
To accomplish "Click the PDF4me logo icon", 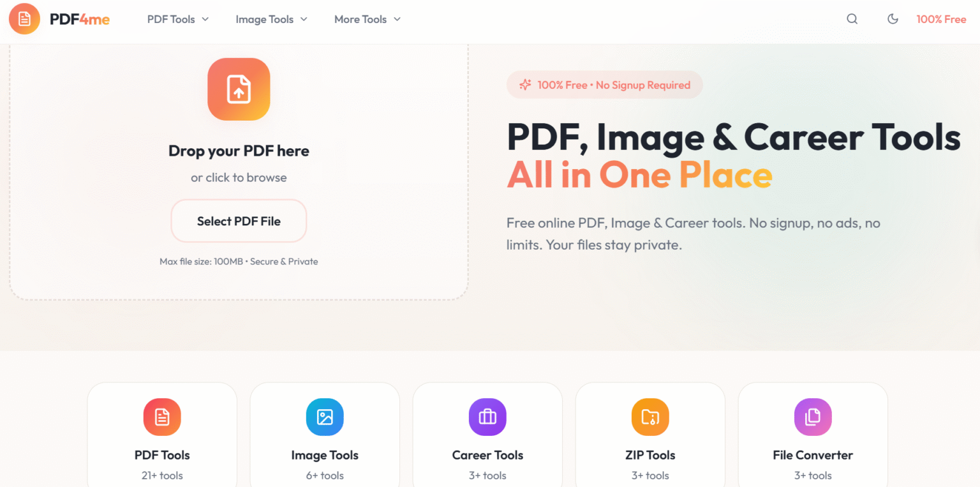I will 24,19.
